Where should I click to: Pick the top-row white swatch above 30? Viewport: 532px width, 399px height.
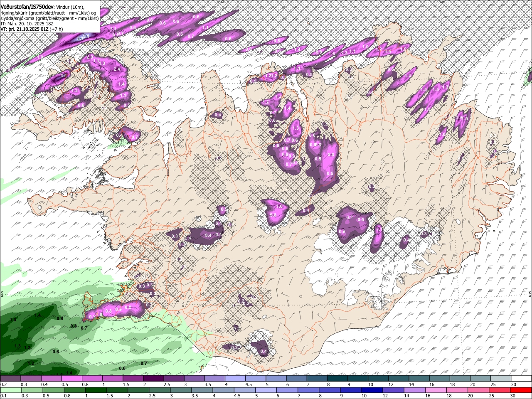[522, 379]
